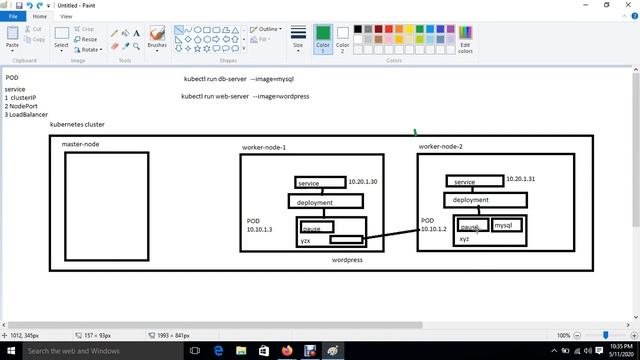This screenshot has height=360, width=640.
Task: Open File Explorer from the taskbar
Action: pyautogui.click(x=241, y=351)
